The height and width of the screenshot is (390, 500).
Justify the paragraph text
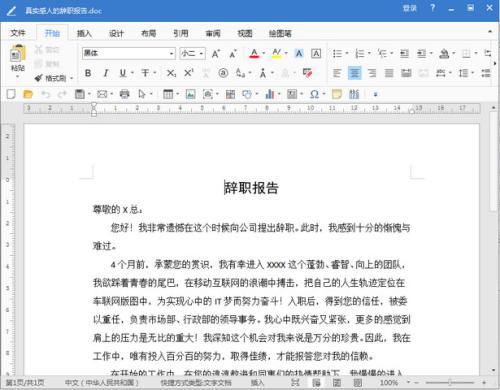coord(389,73)
